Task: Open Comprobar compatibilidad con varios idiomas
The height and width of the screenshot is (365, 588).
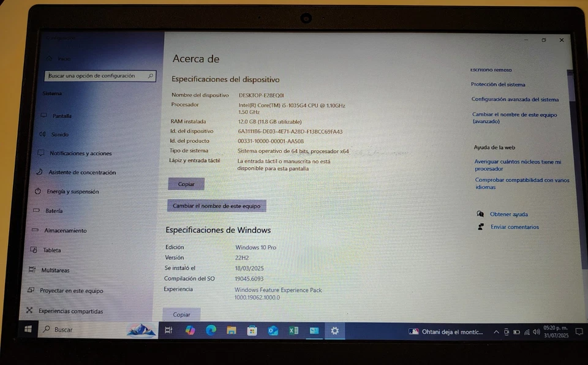Action: (x=522, y=184)
